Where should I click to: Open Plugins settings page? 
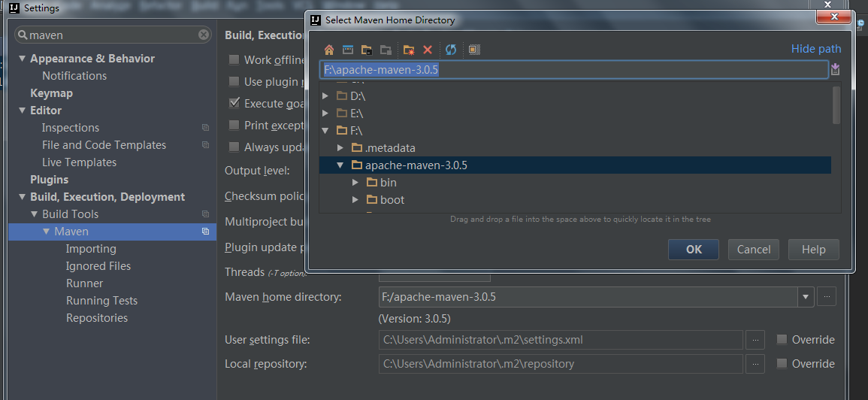(x=50, y=180)
